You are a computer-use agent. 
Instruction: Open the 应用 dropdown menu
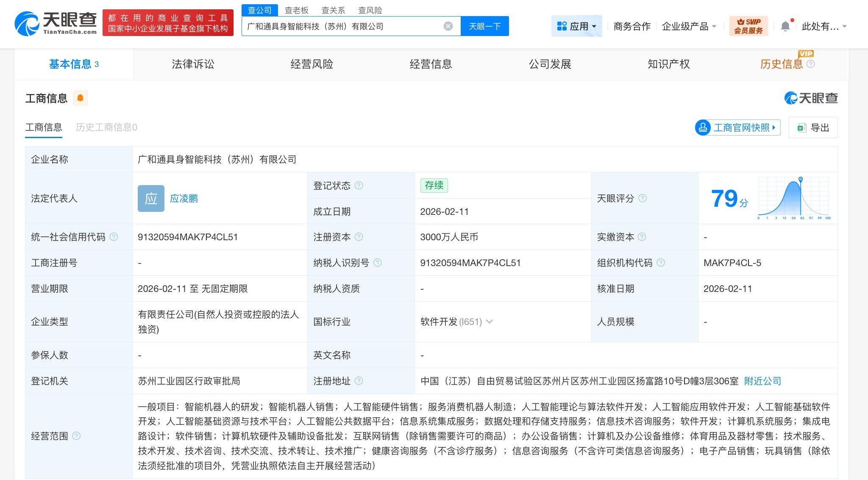pyautogui.click(x=576, y=26)
